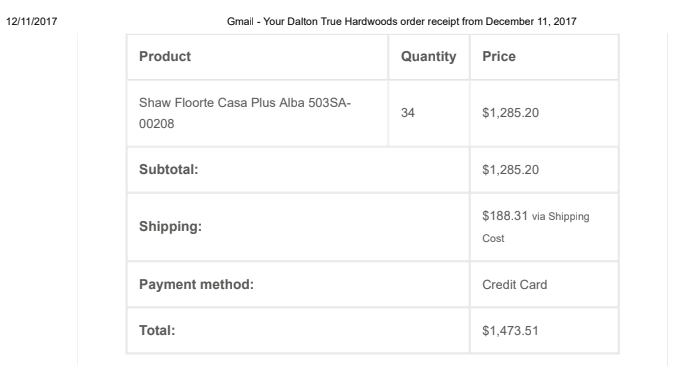Click the Subtotal label
The image size is (678, 366).
pos(168,170)
